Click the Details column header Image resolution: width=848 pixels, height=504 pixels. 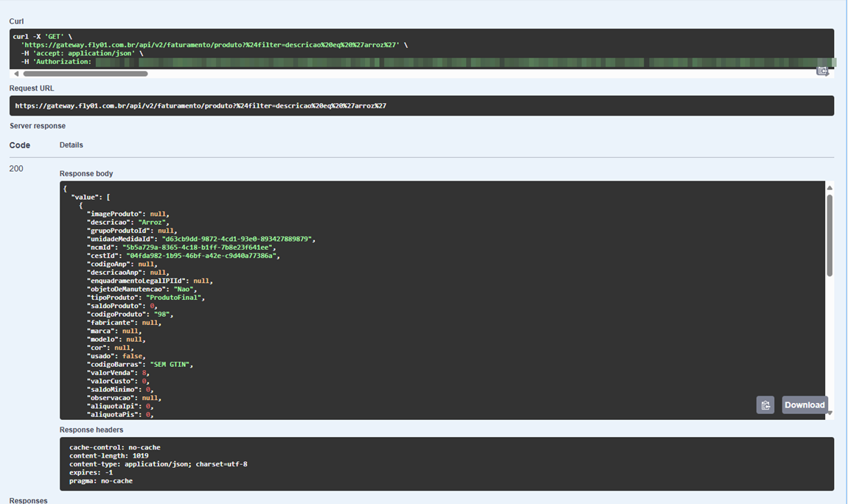point(72,144)
